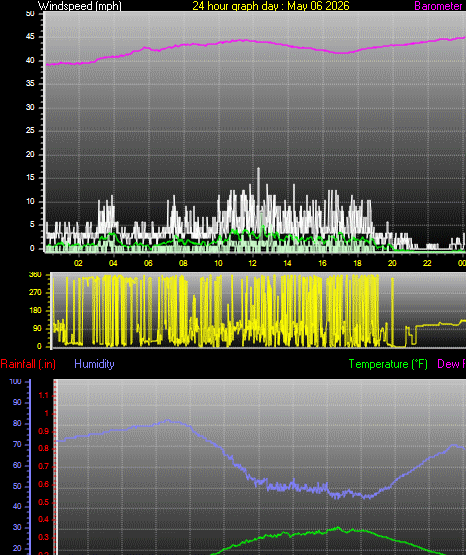The image size is (466, 555).
Task: Click the 45 mark on the windspeed axis
Action: [x=30, y=37]
